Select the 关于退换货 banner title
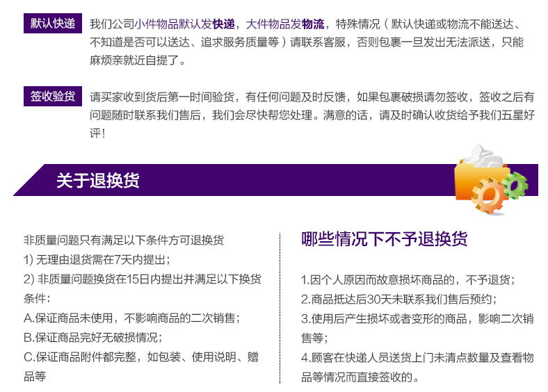 [97, 181]
